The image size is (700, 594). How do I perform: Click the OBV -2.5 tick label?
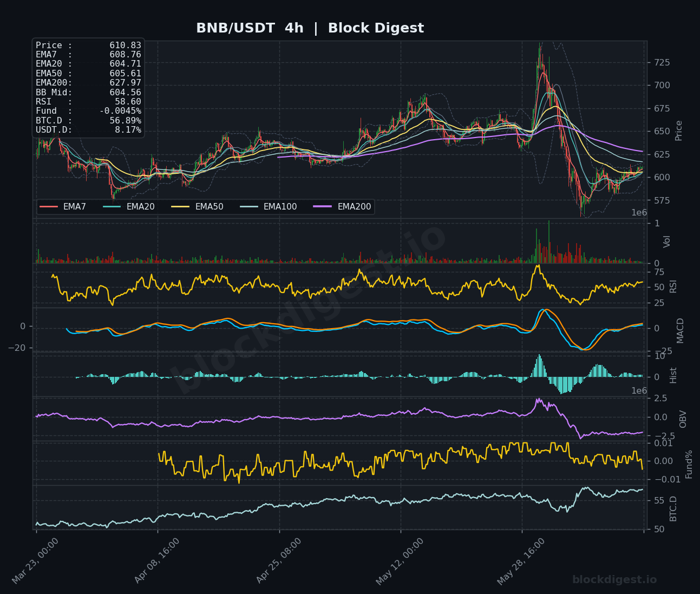tap(664, 436)
